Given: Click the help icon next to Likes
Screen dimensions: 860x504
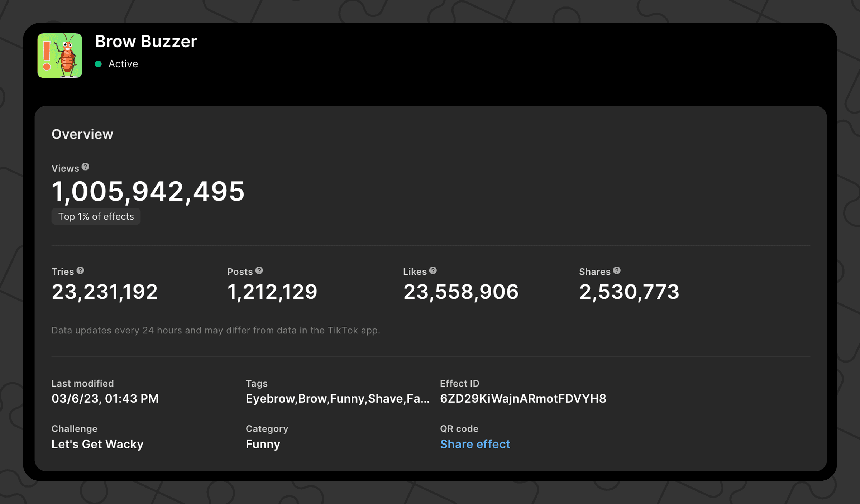Looking at the screenshot, I should (433, 271).
